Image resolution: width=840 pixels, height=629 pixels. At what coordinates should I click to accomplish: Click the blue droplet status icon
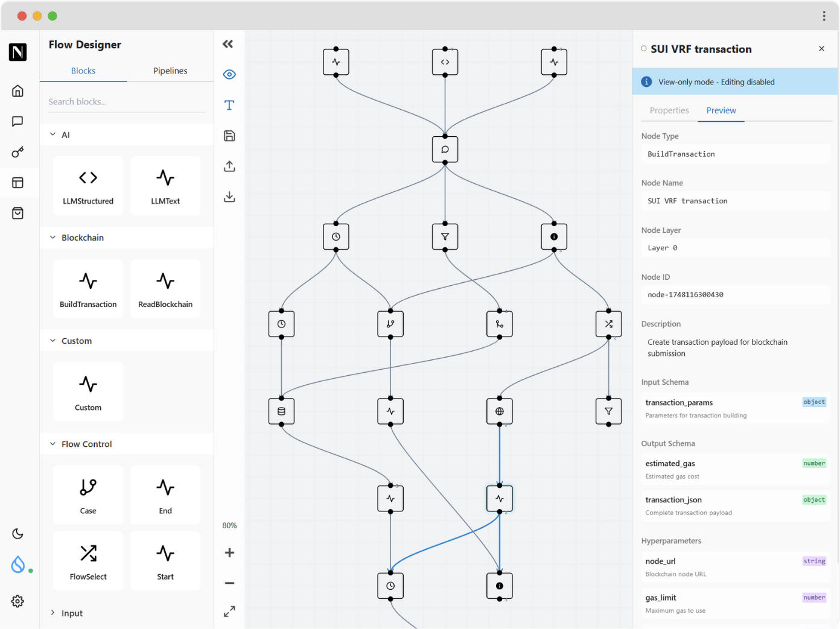(18, 564)
